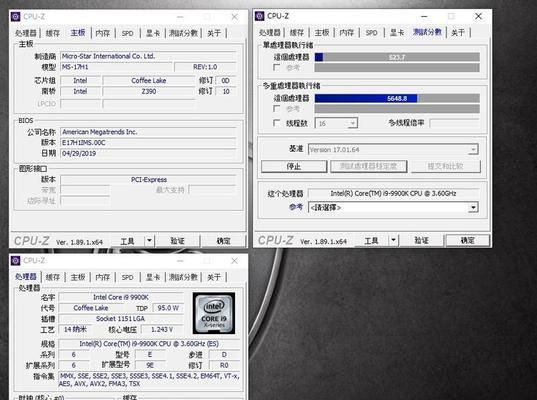Image resolution: width=537 pixels, height=400 pixels.
Task: Open 显卡 tab in processor window
Action: pyautogui.click(x=153, y=277)
